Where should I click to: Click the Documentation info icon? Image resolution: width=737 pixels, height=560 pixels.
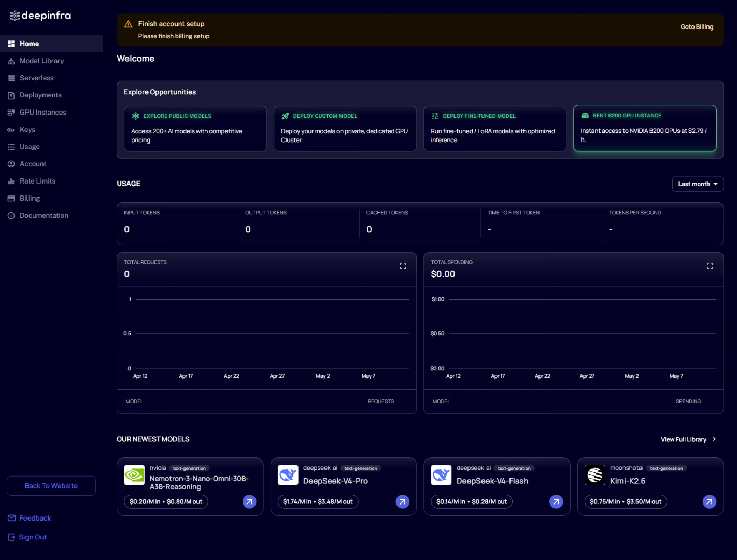pos(11,215)
